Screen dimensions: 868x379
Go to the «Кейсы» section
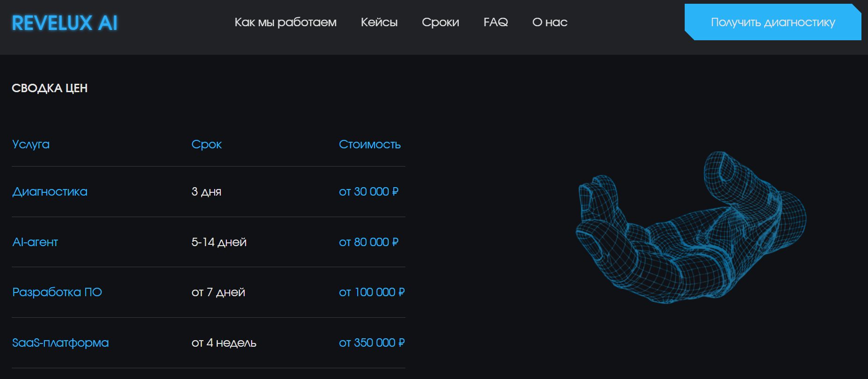tap(379, 22)
